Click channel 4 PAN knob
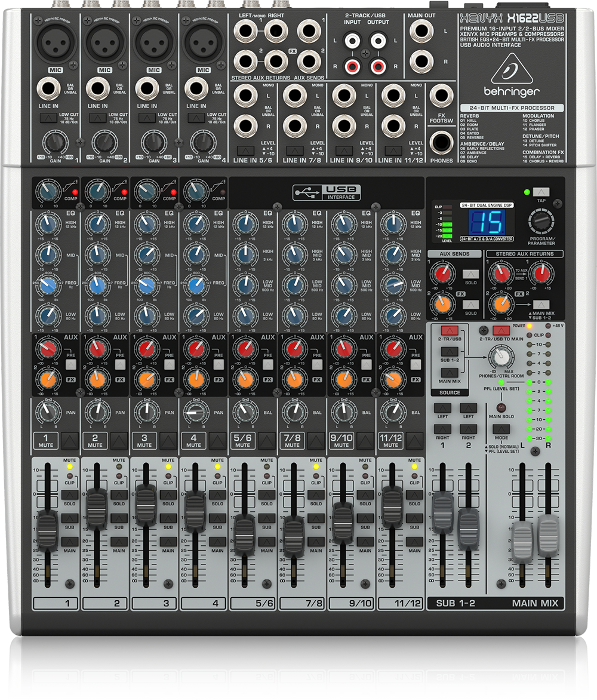The width and height of the screenshot is (597, 700). click(195, 413)
